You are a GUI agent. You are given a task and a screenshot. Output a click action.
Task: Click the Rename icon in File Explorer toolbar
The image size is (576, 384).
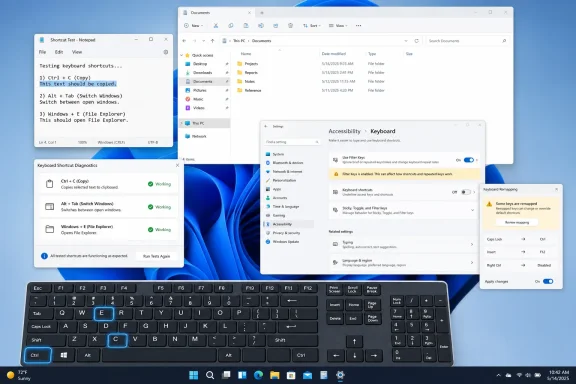point(261,25)
